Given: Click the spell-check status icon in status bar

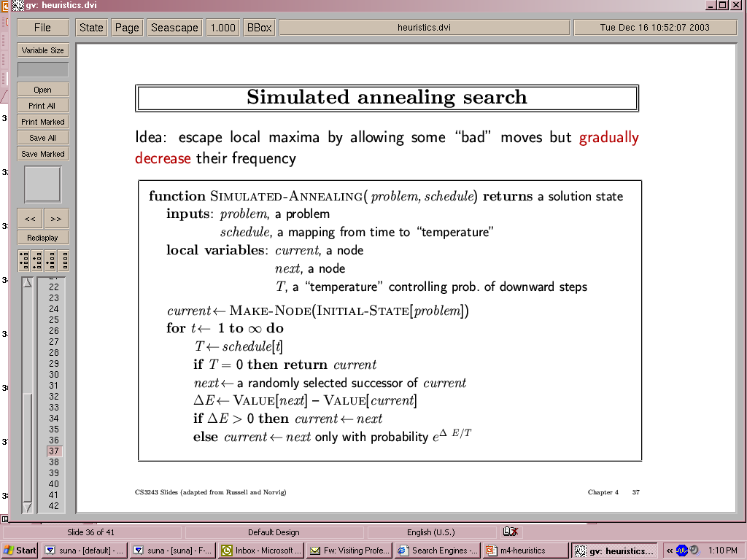Looking at the screenshot, I should tap(510, 532).
